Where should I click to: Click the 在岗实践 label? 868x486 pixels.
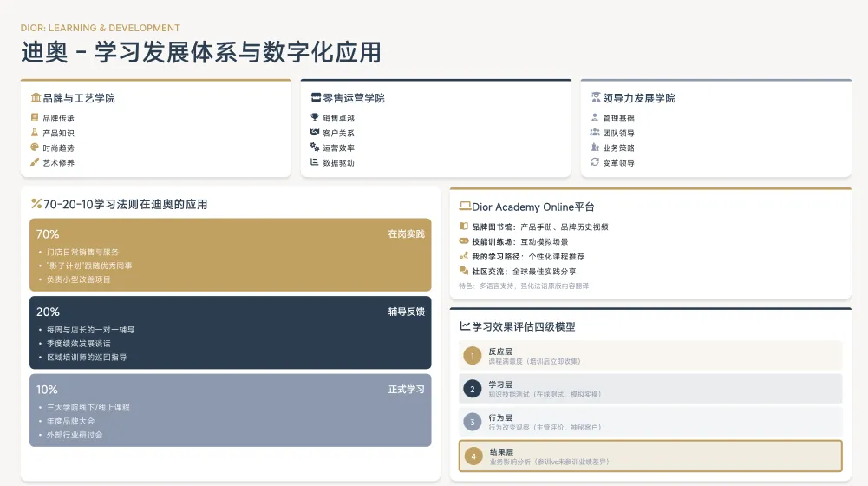click(407, 233)
